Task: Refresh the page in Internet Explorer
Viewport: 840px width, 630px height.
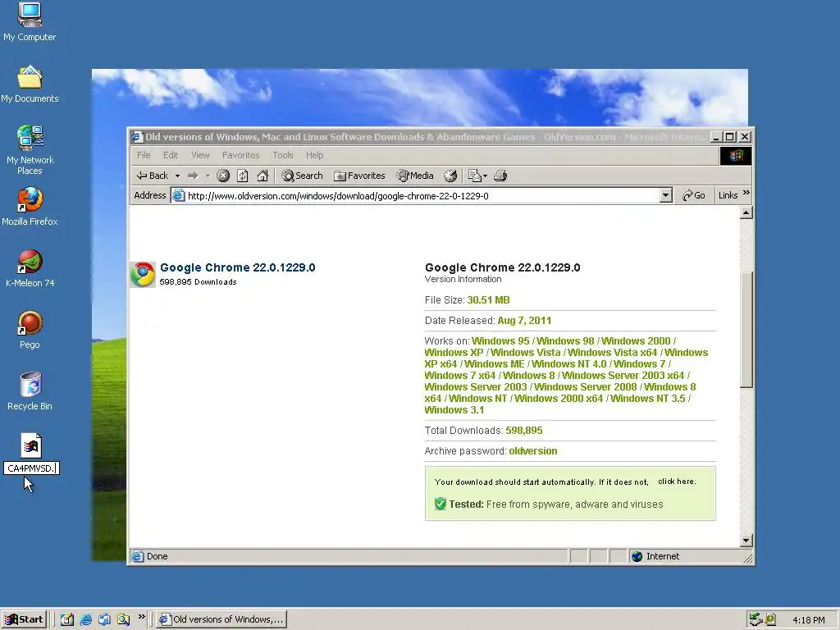Action: point(243,176)
